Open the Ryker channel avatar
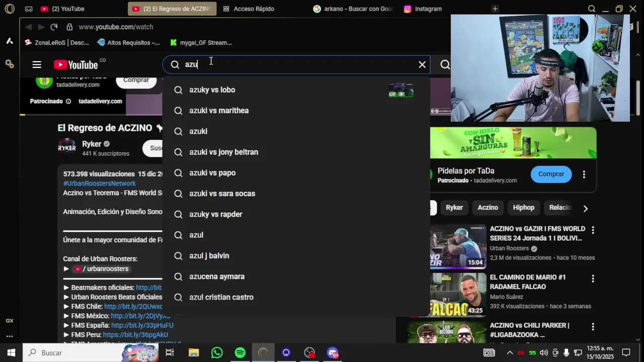This screenshot has width=644, height=362. 67,148
